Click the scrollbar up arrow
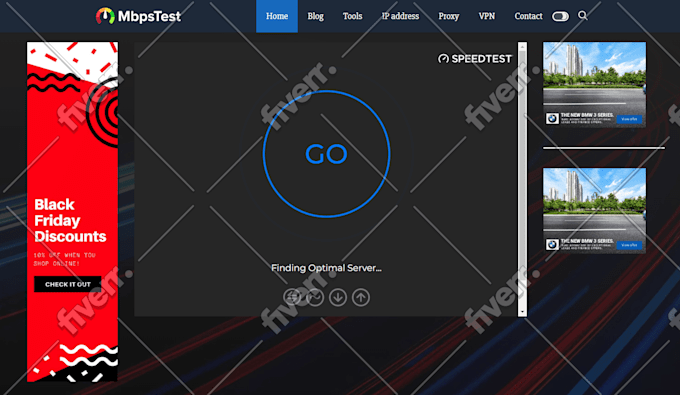Viewport: 680px width, 395px height. pos(523,46)
